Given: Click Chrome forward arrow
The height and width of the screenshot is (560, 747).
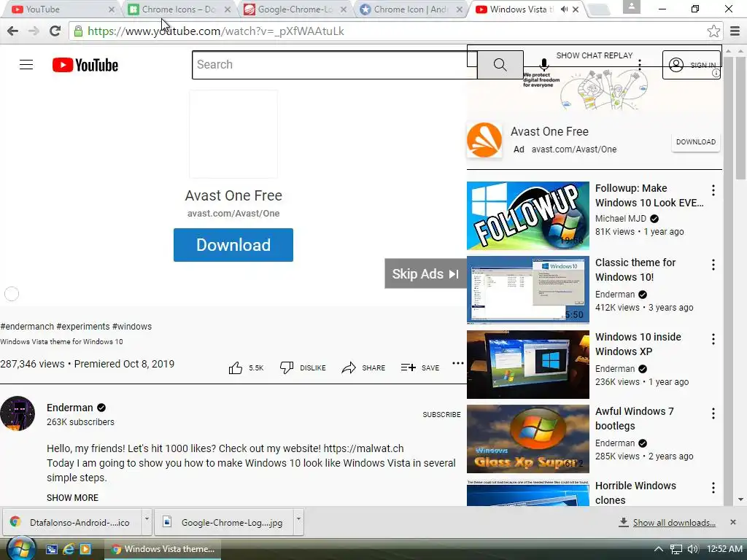Looking at the screenshot, I should click(34, 31).
